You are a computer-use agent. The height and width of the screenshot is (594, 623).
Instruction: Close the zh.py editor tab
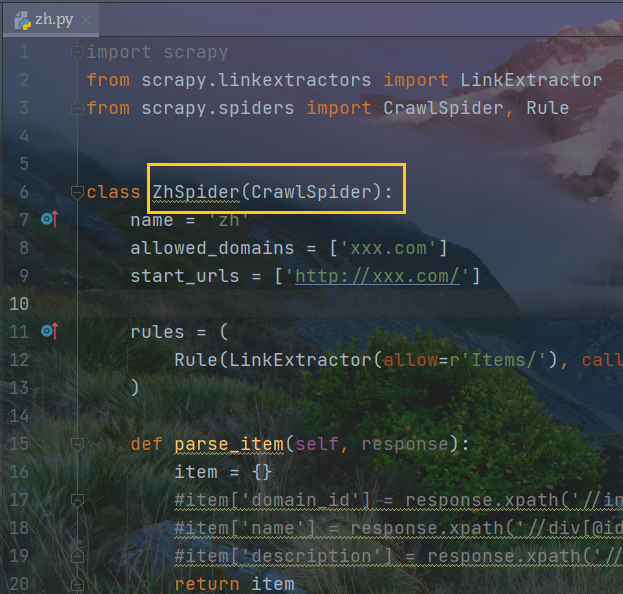pyautogui.click(x=86, y=20)
